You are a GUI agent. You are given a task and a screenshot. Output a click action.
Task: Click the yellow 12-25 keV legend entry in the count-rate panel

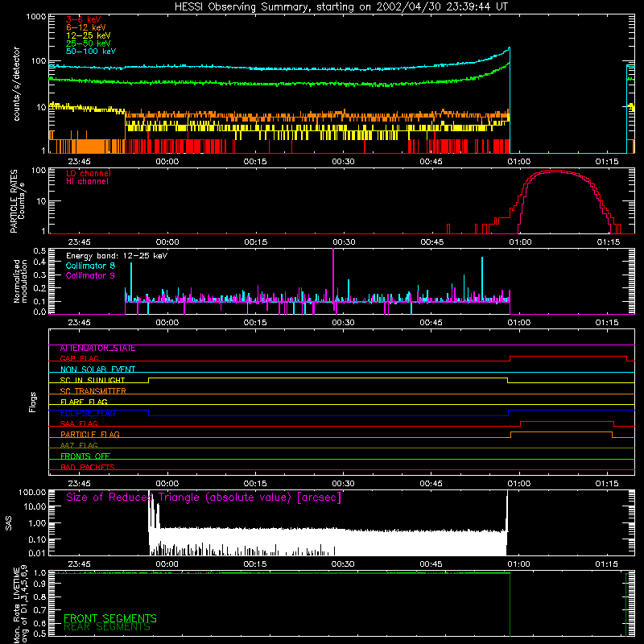pos(89,35)
